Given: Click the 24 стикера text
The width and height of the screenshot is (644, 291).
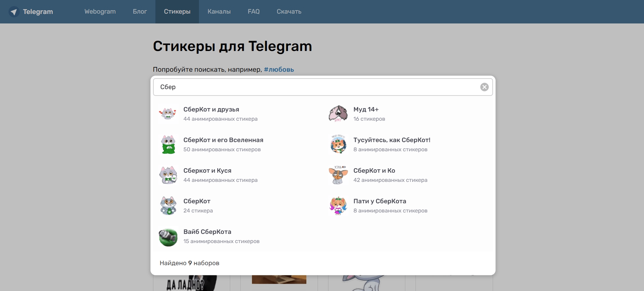Looking at the screenshot, I should (198, 211).
